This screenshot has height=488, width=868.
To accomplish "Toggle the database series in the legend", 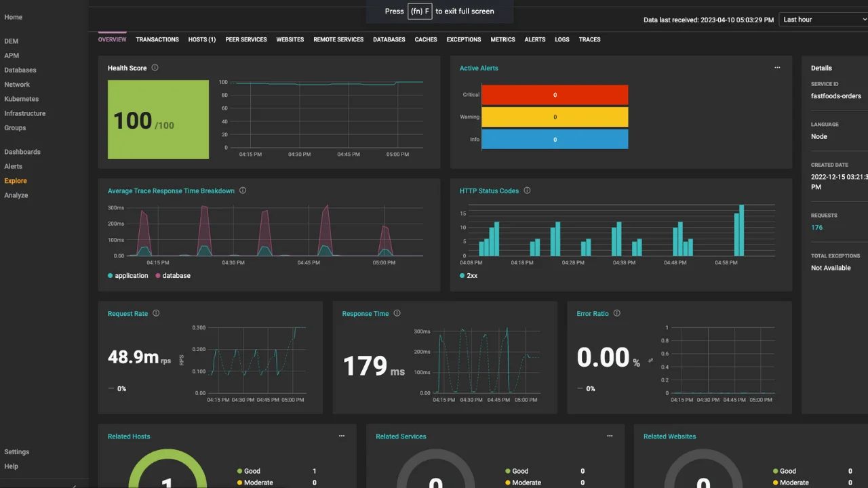I will click(x=173, y=276).
